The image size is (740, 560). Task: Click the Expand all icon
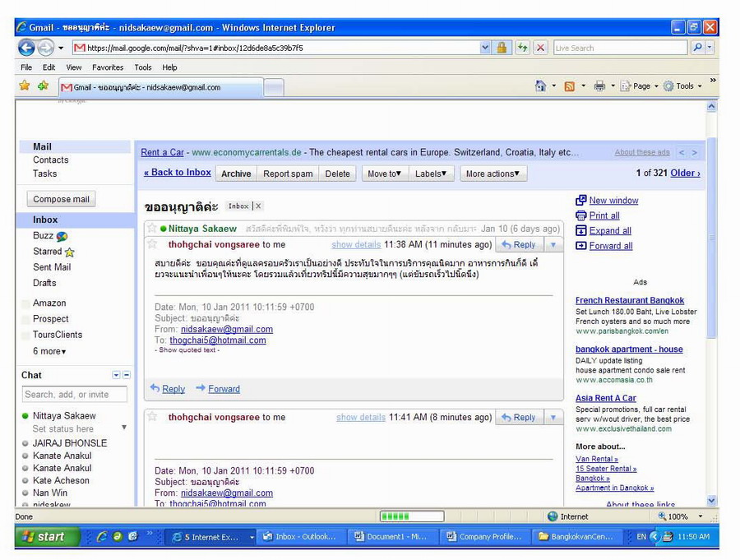pyautogui.click(x=581, y=231)
